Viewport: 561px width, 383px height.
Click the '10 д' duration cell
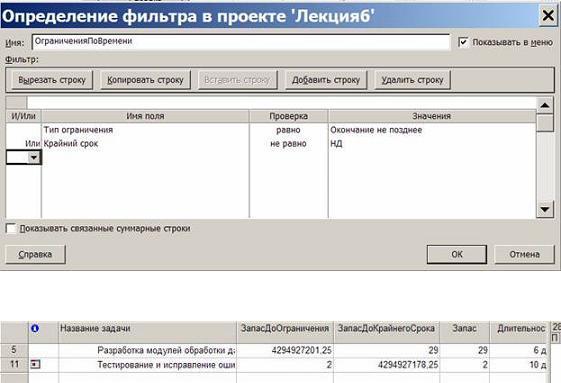pyautogui.click(x=520, y=365)
